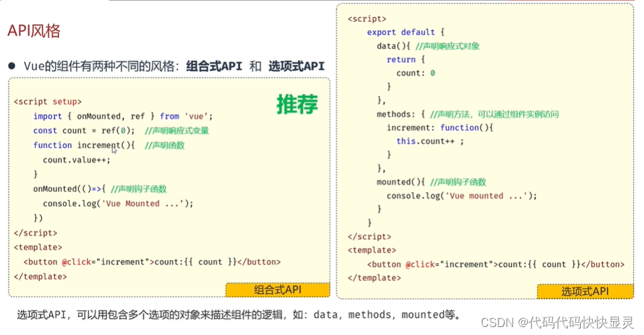
Task: Click the import onMounted, ref from 'vue' line
Action: click(x=123, y=116)
